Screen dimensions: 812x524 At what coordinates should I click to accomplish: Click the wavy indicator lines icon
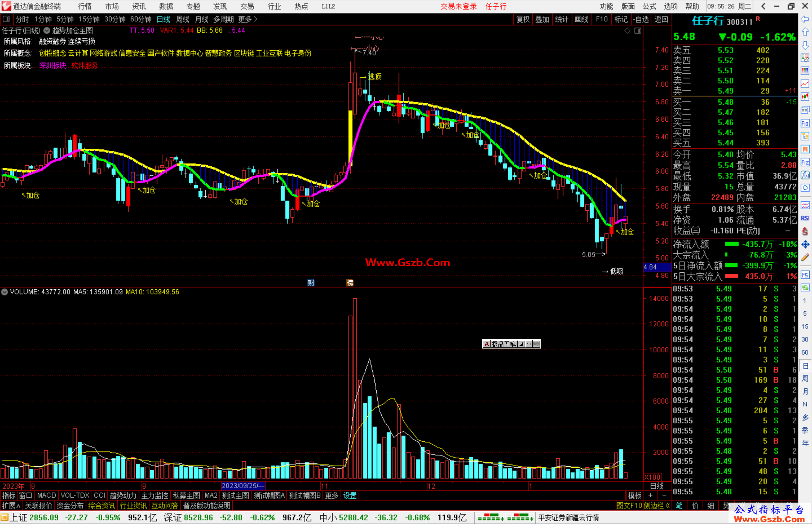(805, 205)
